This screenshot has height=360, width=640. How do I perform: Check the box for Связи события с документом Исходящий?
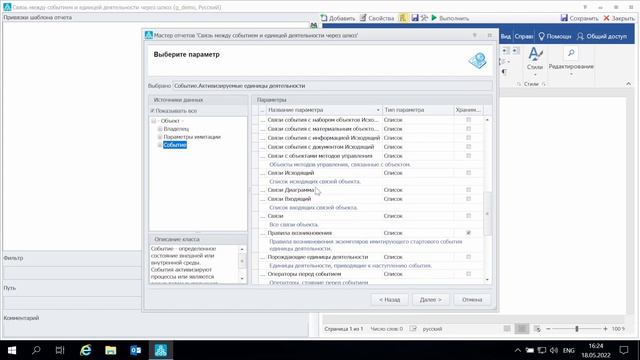point(469,147)
